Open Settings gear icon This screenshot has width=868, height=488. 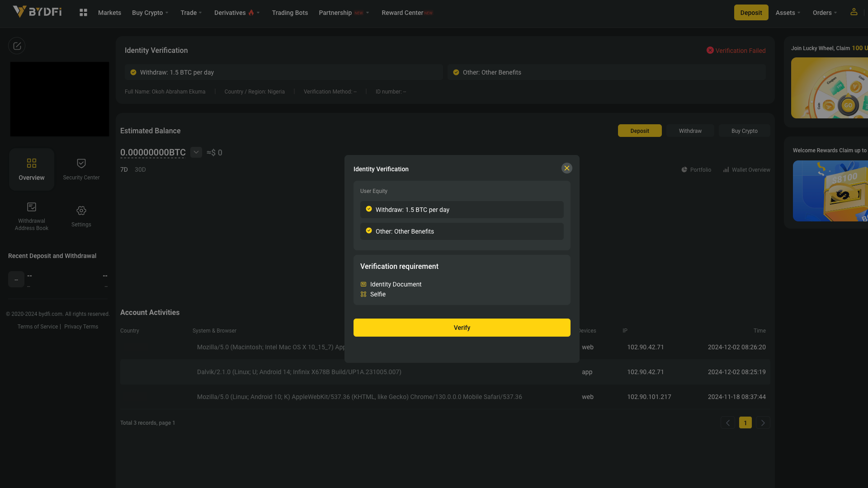[x=81, y=211]
